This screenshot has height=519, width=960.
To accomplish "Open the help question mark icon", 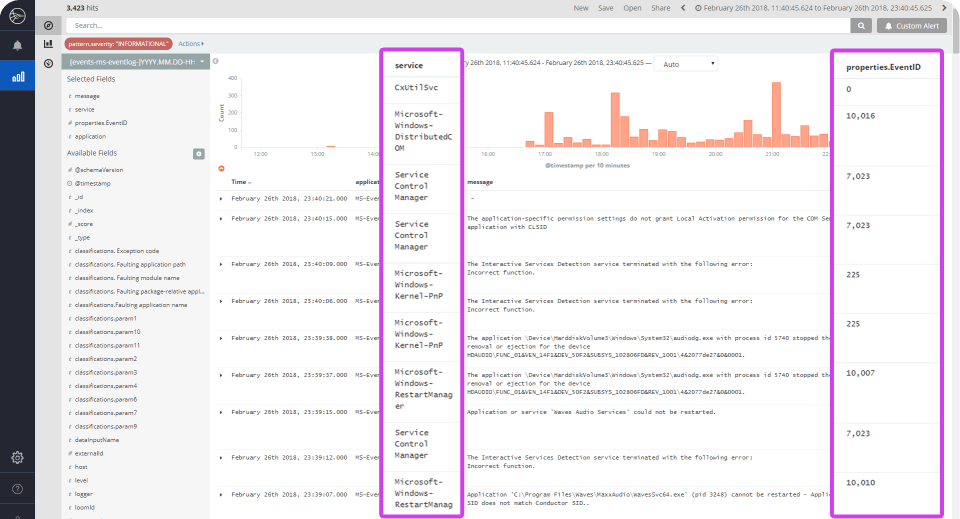I will click(x=17, y=488).
